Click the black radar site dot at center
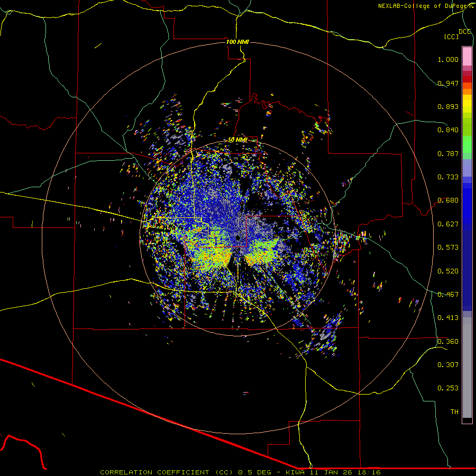476x476 pixels. [238, 237]
